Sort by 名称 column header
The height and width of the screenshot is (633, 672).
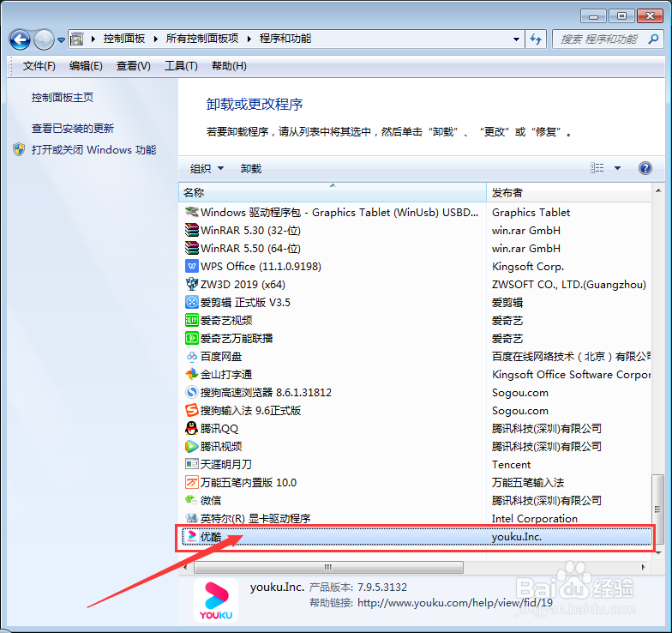point(333,192)
